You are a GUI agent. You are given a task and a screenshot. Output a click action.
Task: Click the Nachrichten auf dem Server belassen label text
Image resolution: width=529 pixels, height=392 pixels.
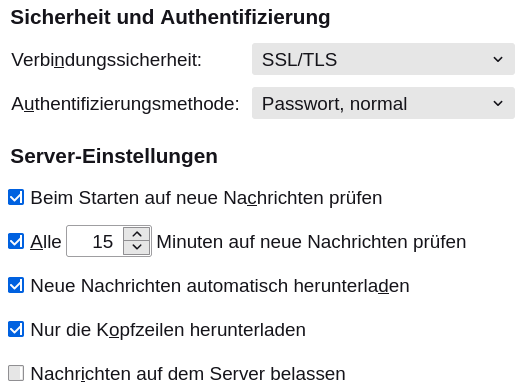point(188,374)
